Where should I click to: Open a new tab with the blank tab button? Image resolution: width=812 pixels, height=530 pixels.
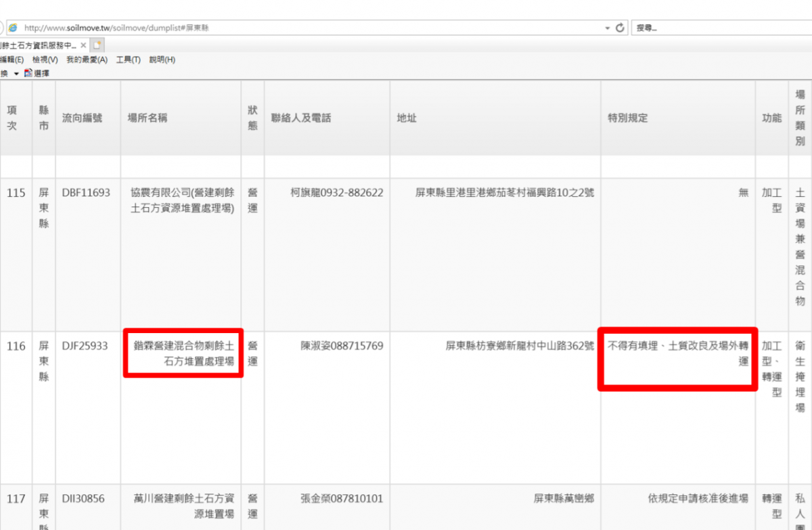coord(97,45)
